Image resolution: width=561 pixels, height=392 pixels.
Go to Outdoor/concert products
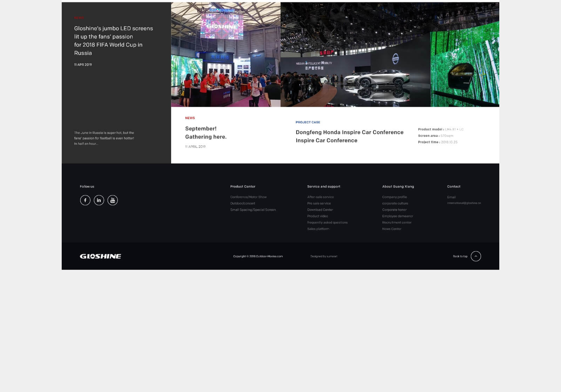point(243,203)
